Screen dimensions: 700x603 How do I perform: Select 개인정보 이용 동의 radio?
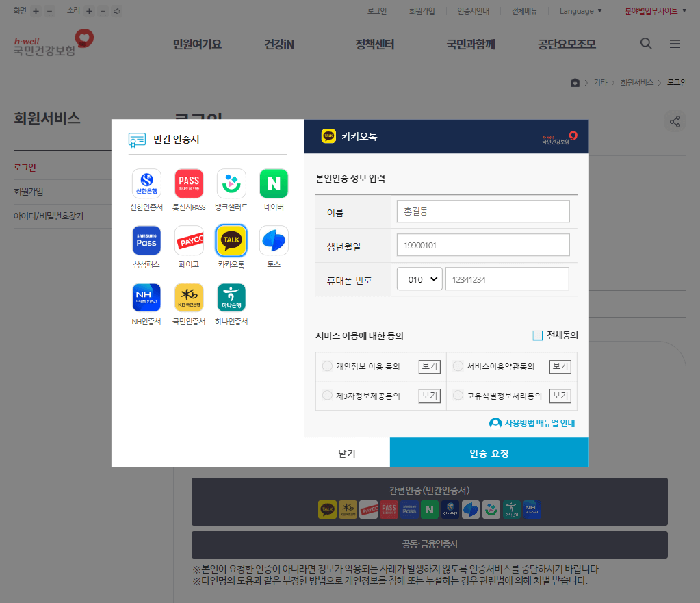[x=327, y=365]
